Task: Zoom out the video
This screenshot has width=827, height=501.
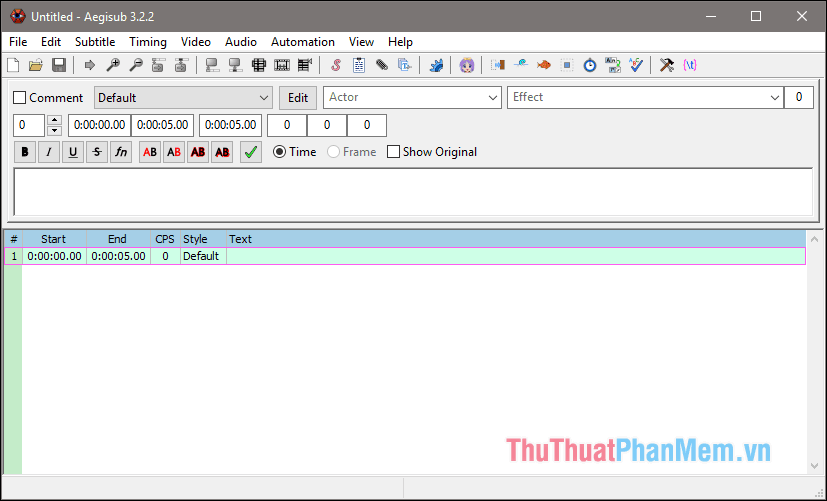Action: tap(136, 65)
